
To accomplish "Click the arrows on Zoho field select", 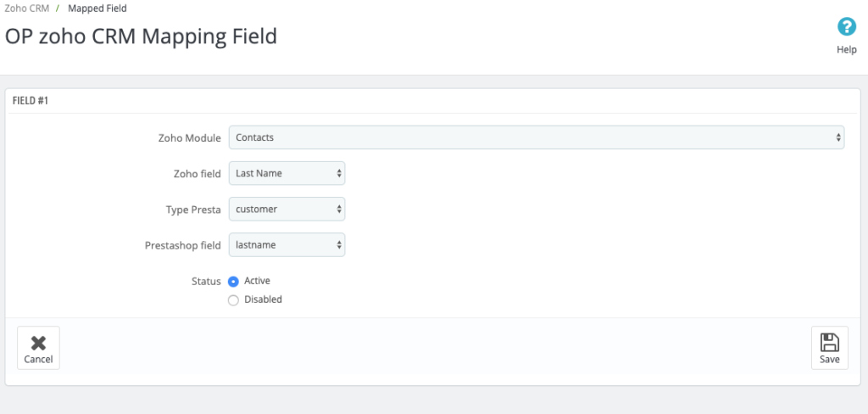I will [x=339, y=173].
